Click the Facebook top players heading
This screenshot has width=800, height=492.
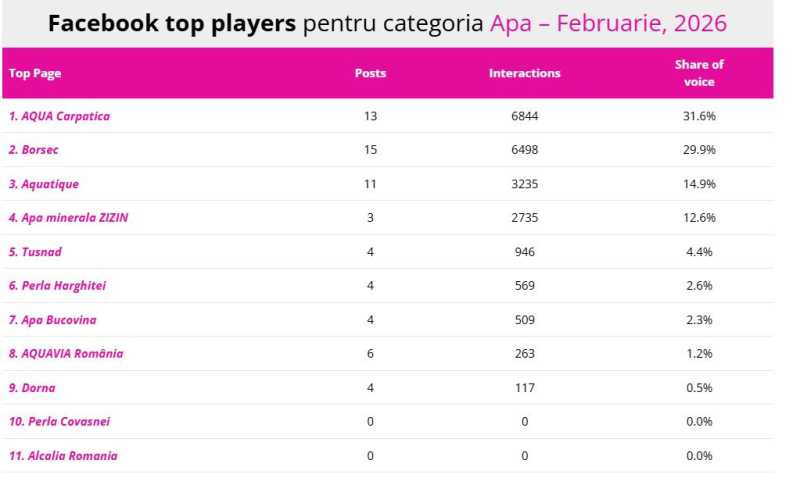pos(172,23)
